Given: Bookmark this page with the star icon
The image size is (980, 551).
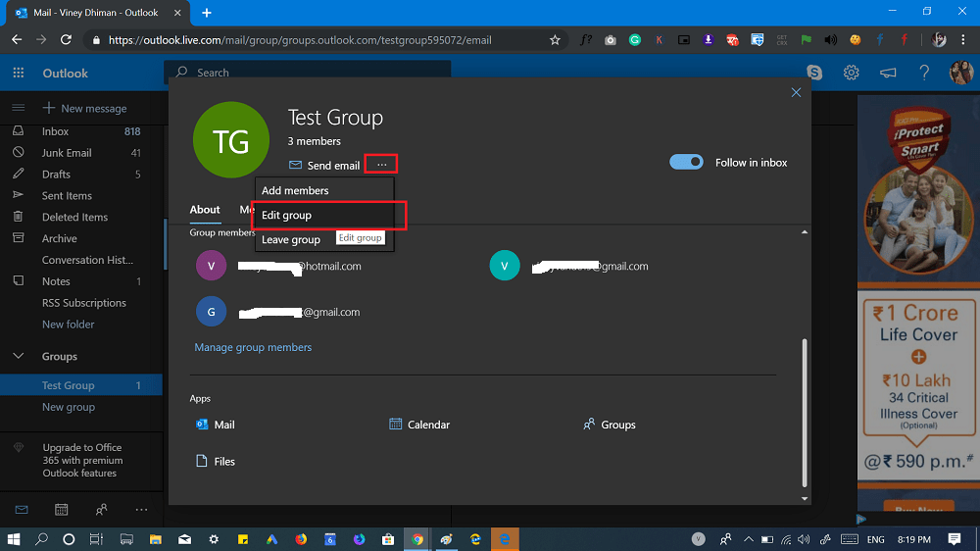Looking at the screenshot, I should point(555,40).
